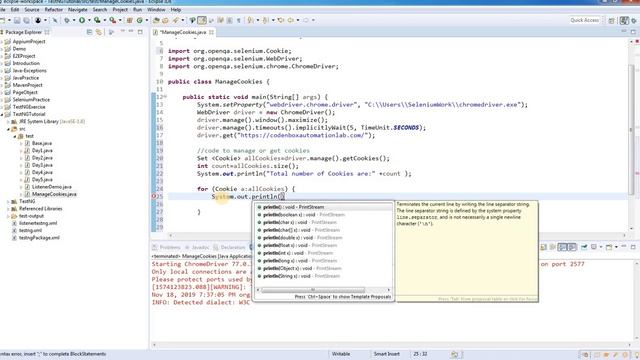Click the Open Type icon in toolbar
This screenshot has width=640, height=360.
click(156, 20)
